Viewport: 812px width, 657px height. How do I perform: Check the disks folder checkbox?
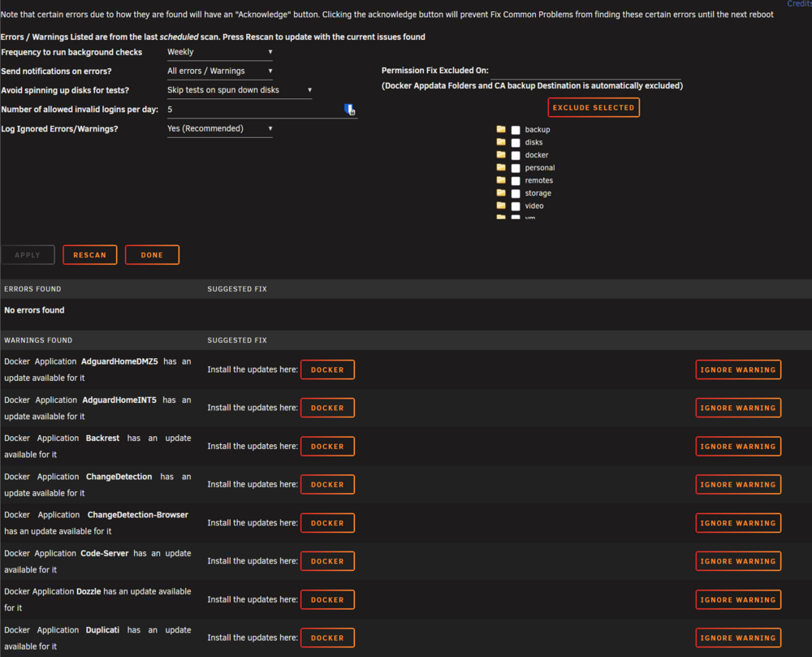click(516, 143)
